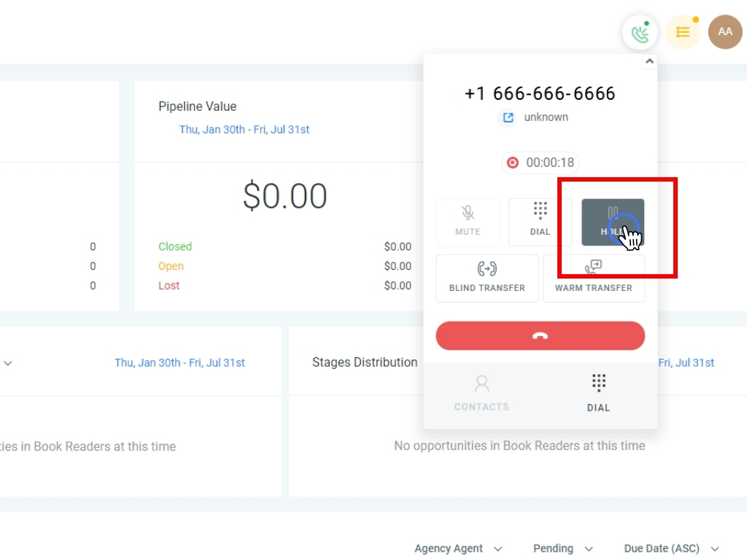Click the red recording indicator icon
Image resolution: width=747 pixels, height=560 pixels.
[x=513, y=163]
